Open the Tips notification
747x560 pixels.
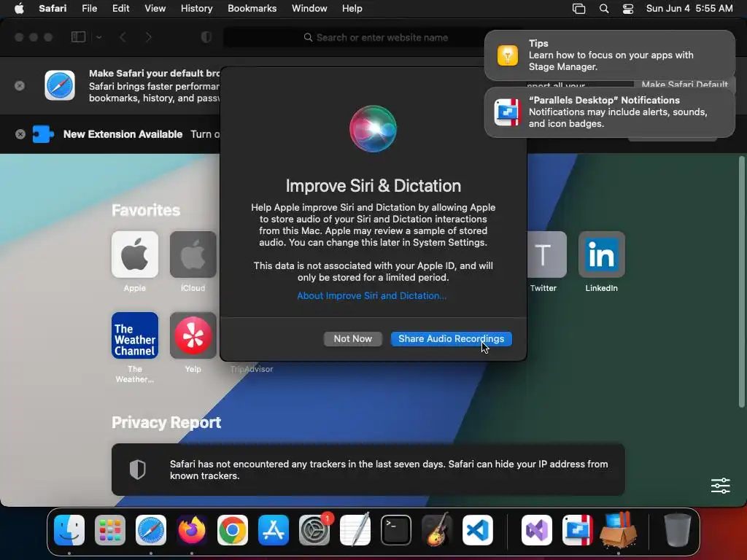[x=609, y=55]
